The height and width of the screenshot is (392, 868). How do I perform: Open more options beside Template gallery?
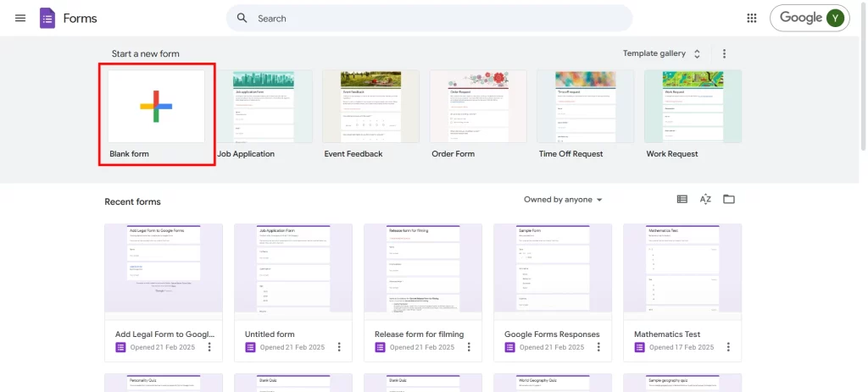(724, 53)
